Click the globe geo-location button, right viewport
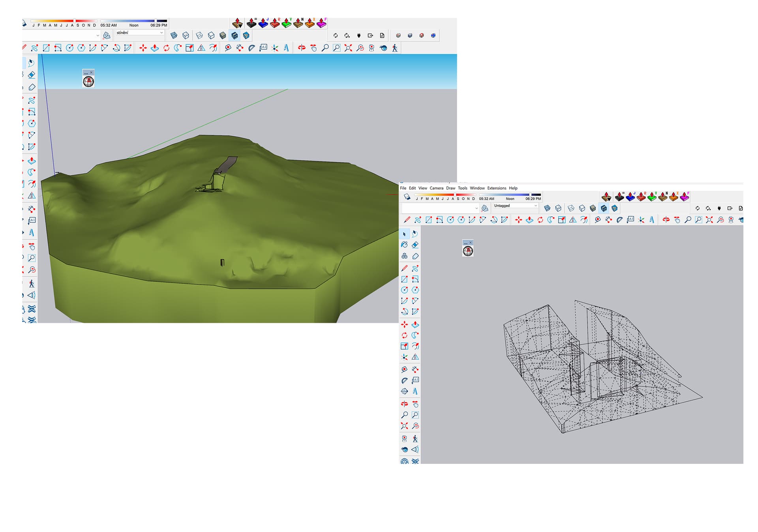The image size is (758, 532). (x=468, y=251)
